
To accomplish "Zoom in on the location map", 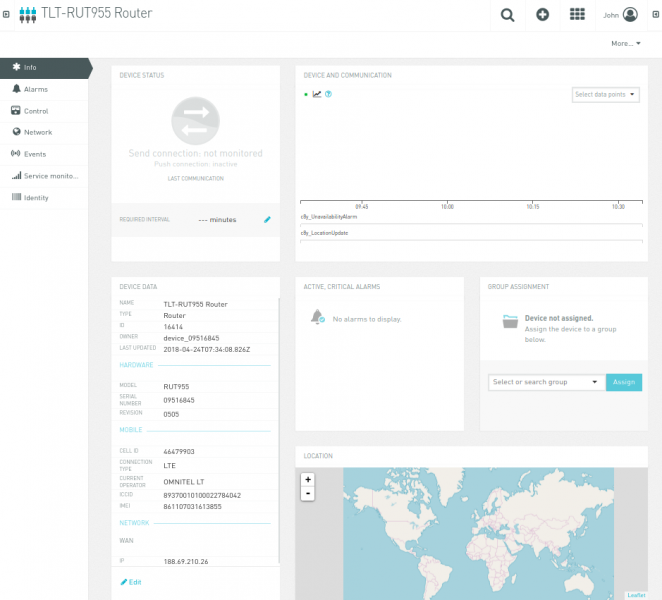I will pyautogui.click(x=308, y=479).
